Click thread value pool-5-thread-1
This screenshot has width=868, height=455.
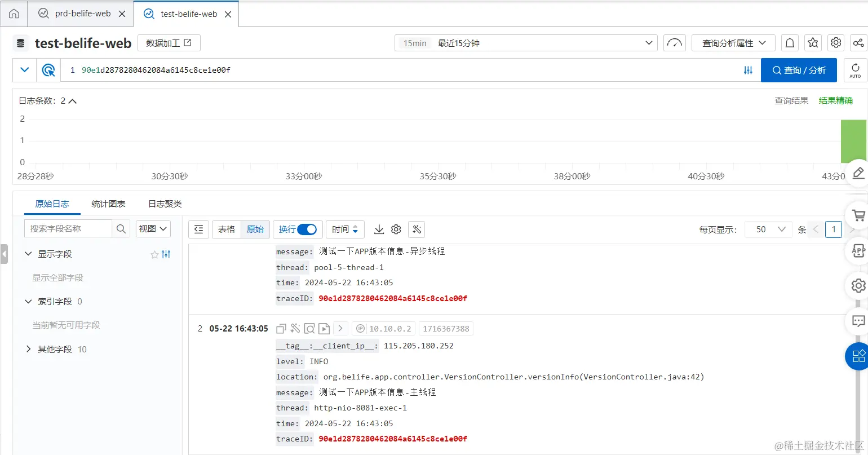(349, 267)
